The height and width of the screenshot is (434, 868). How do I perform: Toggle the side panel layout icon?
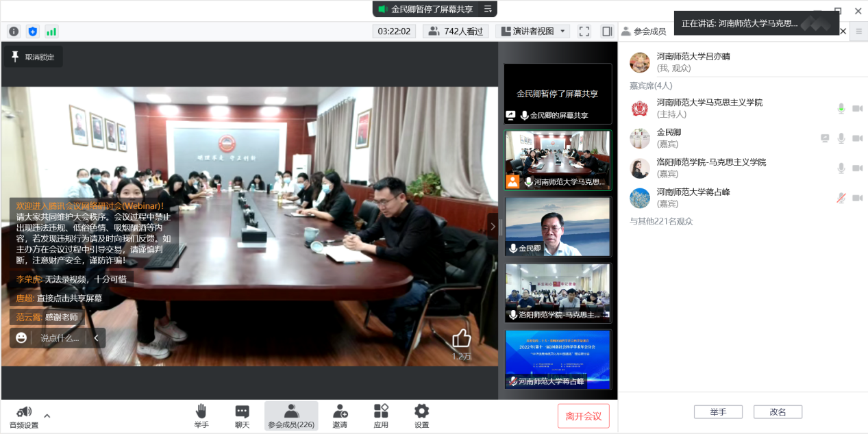[x=607, y=31]
